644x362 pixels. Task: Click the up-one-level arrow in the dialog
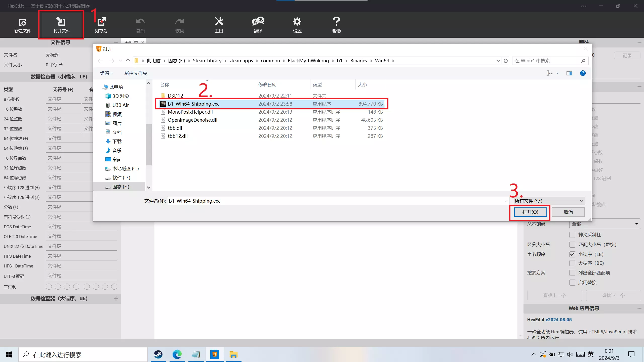[128, 61]
